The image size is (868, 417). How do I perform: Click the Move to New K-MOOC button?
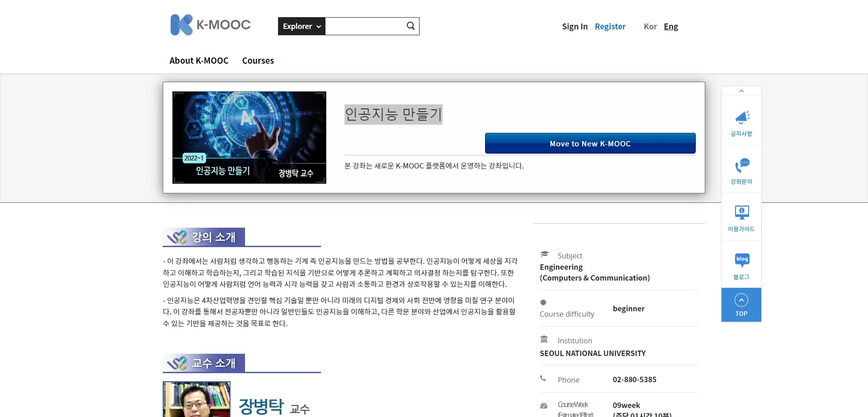(x=590, y=143)
